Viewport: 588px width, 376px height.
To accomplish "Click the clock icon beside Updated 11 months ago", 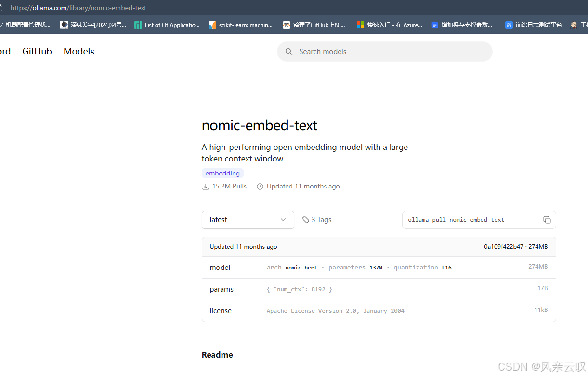I will coord(260,187).
